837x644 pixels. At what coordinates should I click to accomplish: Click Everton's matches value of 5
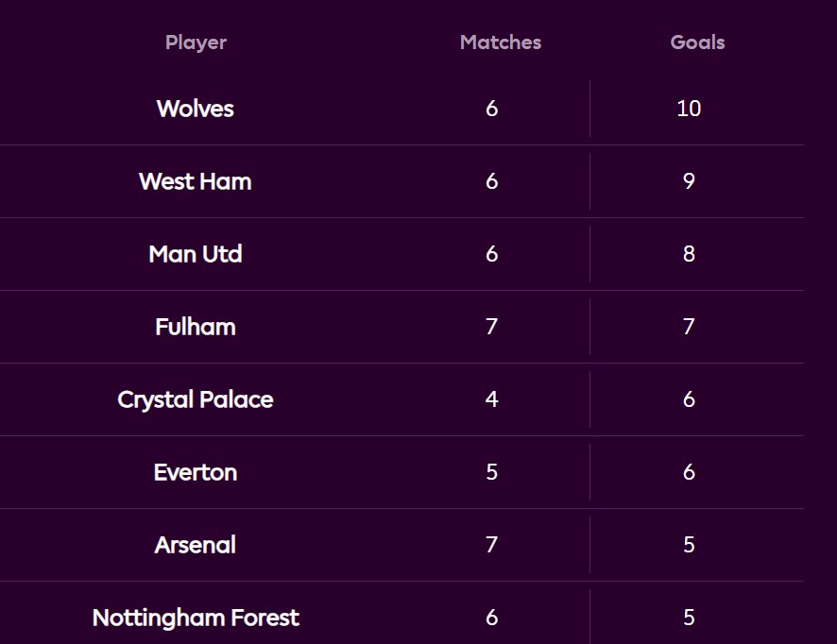491,472
